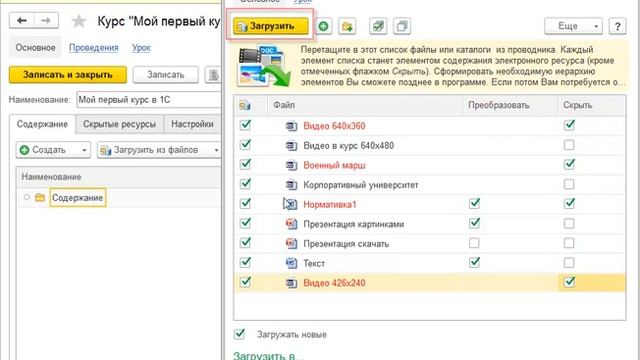Image resolution: width=640 pixels, height=360 pixels.
Task: Open the Проведения link
Action: [93, 48]
